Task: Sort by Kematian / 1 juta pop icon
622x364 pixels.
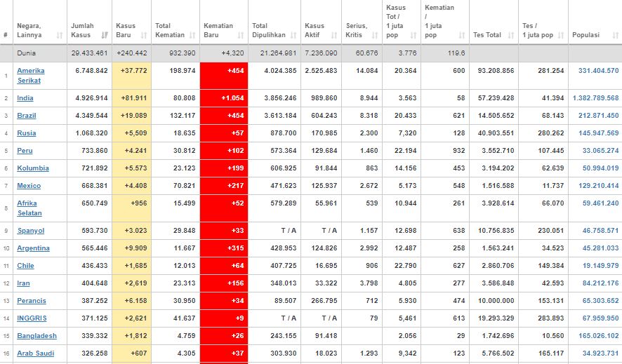Action: [x=462, y=35]
